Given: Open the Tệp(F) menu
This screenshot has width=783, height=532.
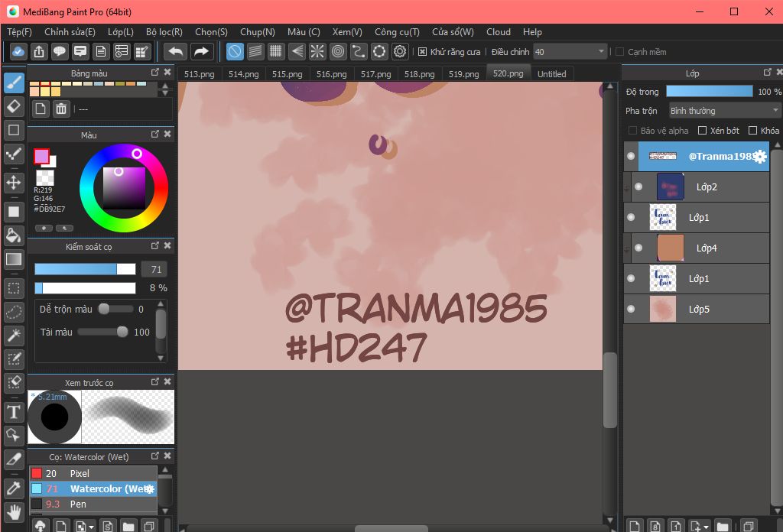Looking at the screenshot, I should click(19, 32).
